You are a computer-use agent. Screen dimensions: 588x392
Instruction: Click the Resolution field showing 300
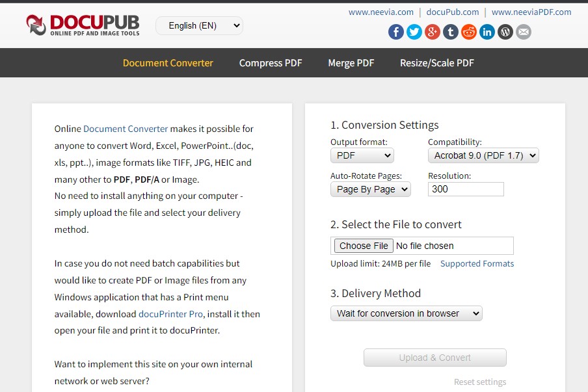[466, 189]
